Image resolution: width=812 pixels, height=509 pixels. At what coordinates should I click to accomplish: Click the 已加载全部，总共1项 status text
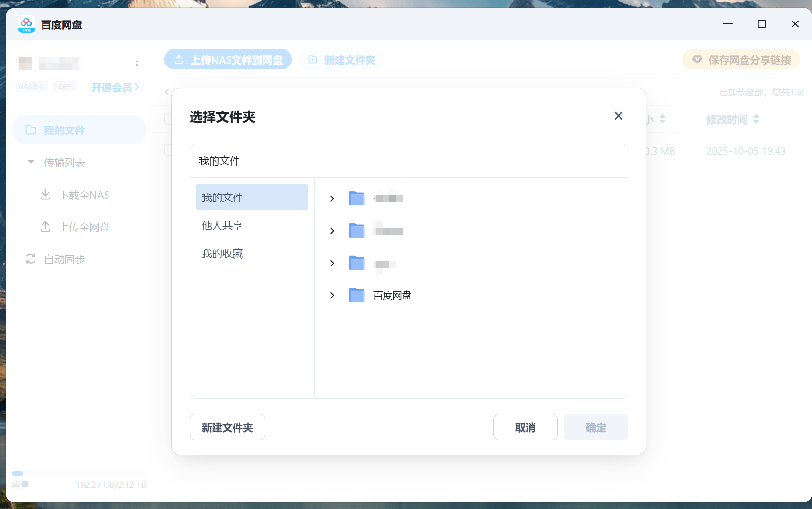coord(761,92)
